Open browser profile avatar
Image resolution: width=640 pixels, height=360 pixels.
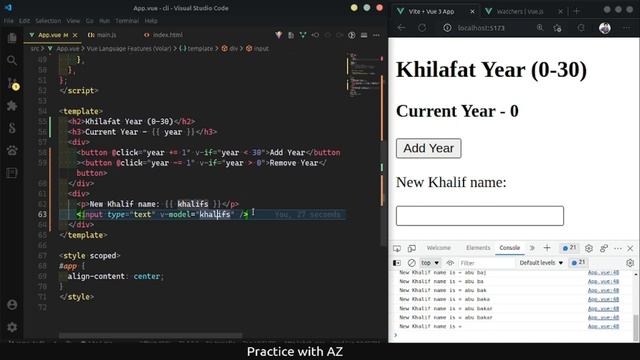604,28
